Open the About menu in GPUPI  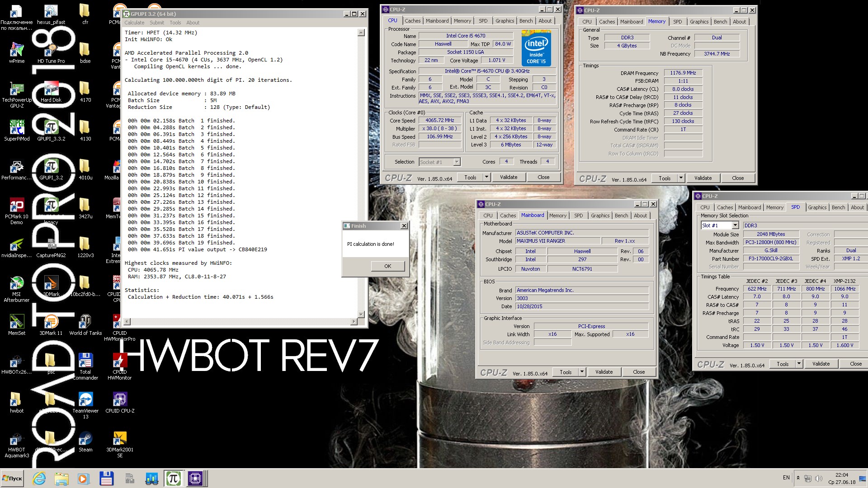tap(193, 23)
